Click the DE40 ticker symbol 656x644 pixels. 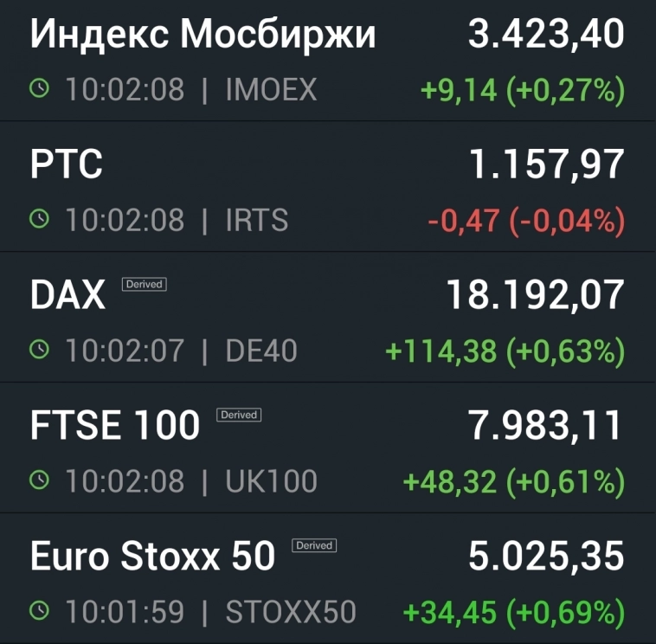[x=260, y=351]
